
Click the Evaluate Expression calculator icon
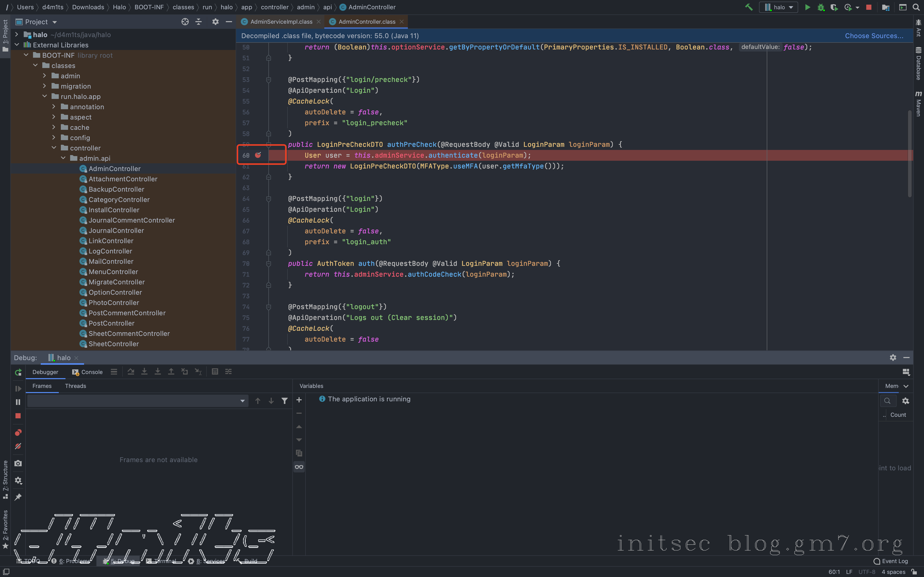point(215,372)
